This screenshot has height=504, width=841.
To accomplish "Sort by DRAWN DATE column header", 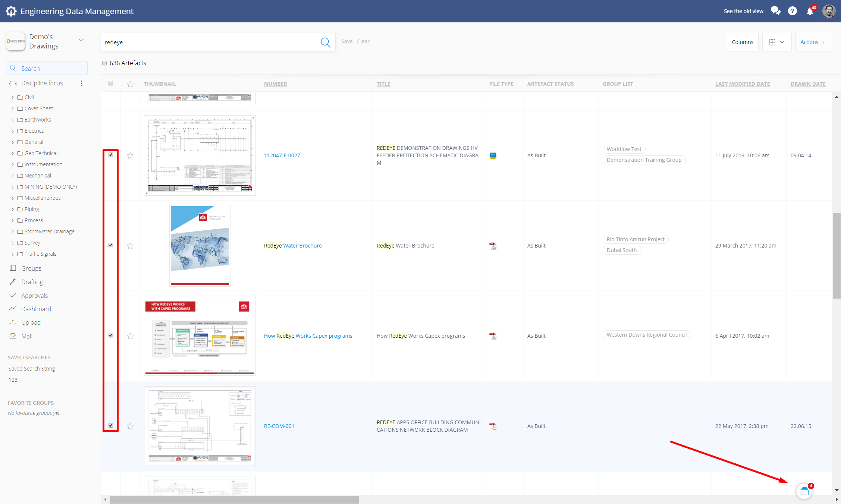I will tap(808, 84).
